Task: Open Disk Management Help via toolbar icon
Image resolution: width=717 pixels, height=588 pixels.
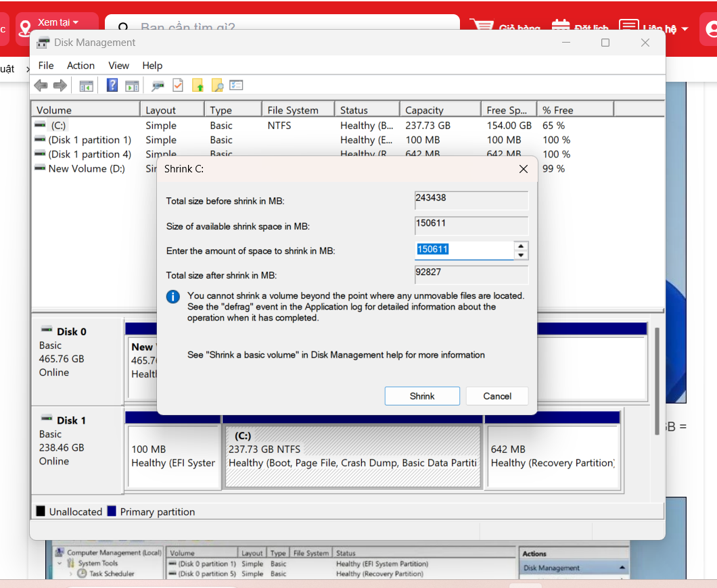Action: pos(112,85)
